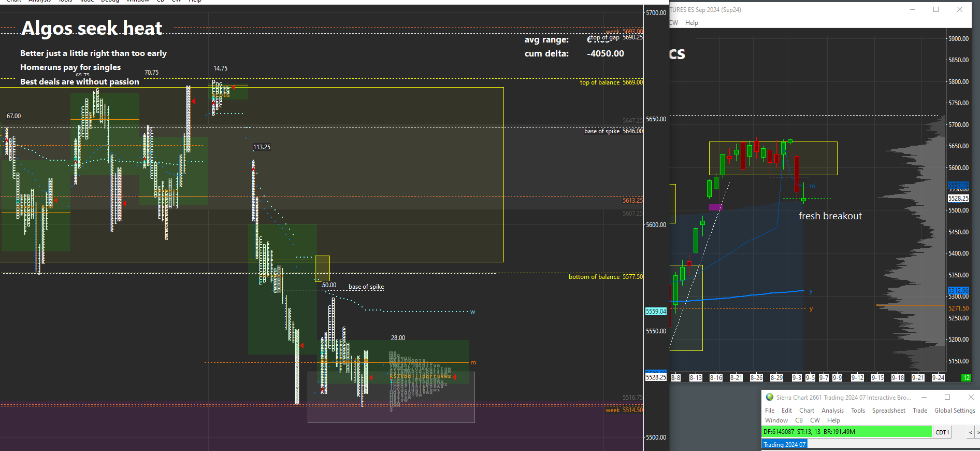This screenshot has width=980, height=451.
Task: Click the 8-26 date label on time axis
Action: tap(756, 377)
